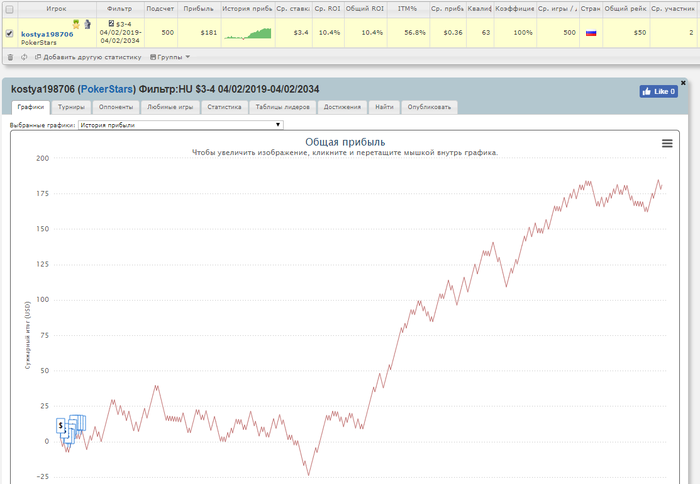
Task: Sort by the Общий ROI column header
Action: [365, 8]
